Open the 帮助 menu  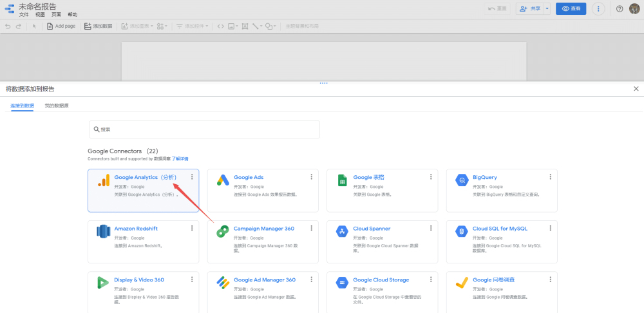(x=72, y=14)
